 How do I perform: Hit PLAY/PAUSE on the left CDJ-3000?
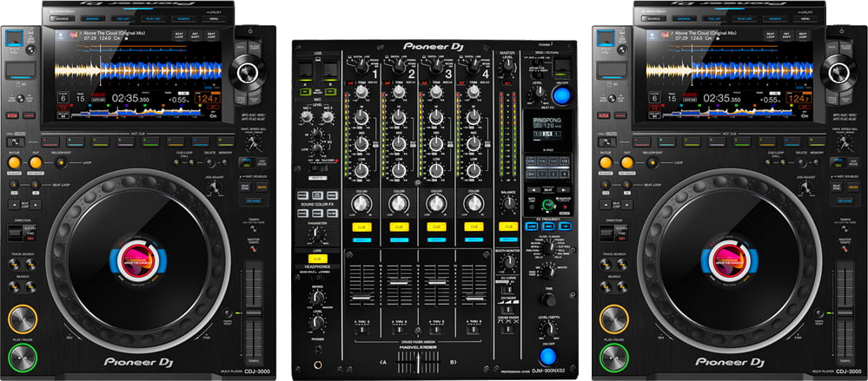click(22, 356)
